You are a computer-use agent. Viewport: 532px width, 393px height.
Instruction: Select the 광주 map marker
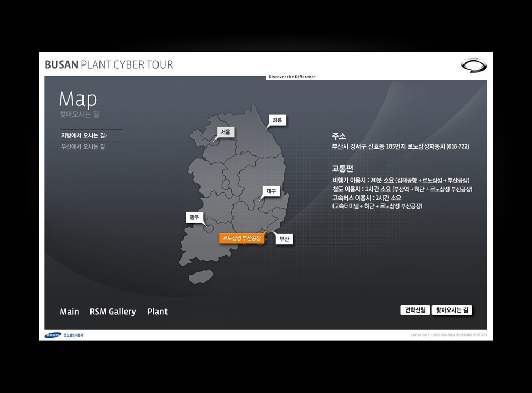click(x=194, y=217)
